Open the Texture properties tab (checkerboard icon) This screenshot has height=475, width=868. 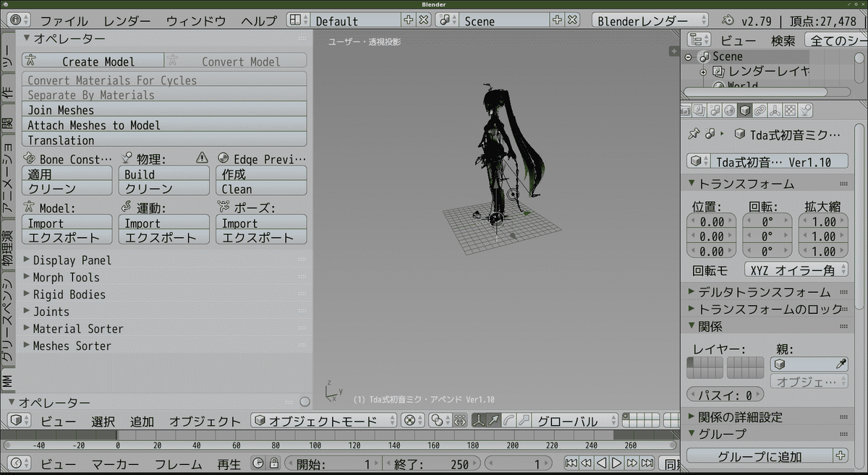pos(791,111)
